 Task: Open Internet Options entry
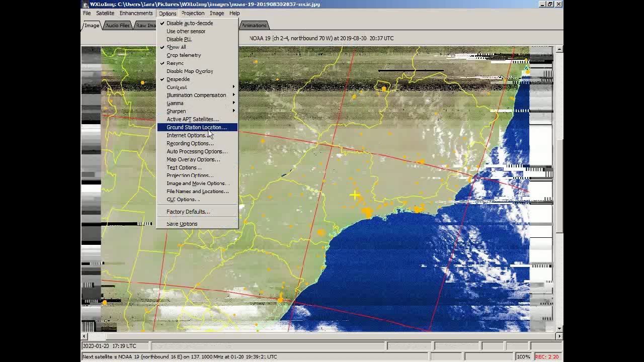[197, 135]
